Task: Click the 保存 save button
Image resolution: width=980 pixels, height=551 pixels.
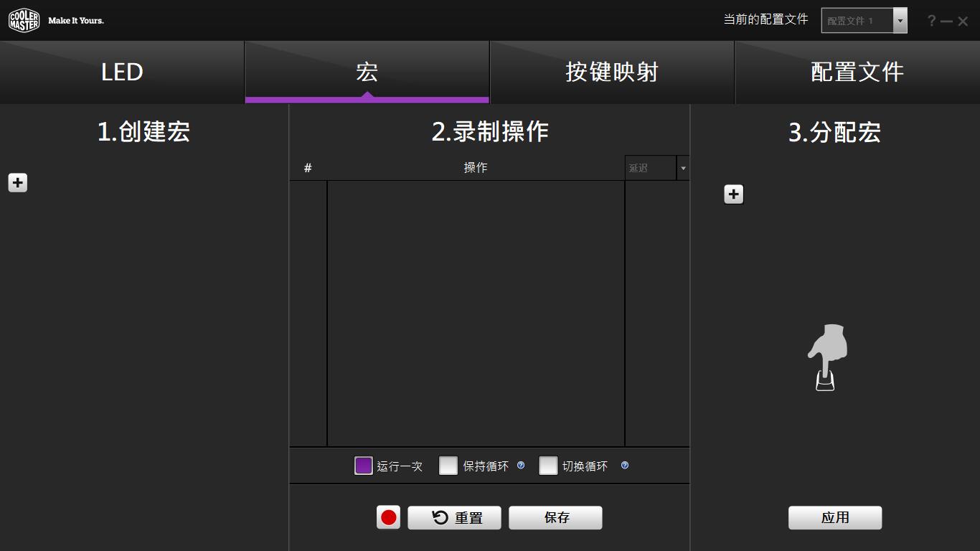Action: click(x=555, y=517)
